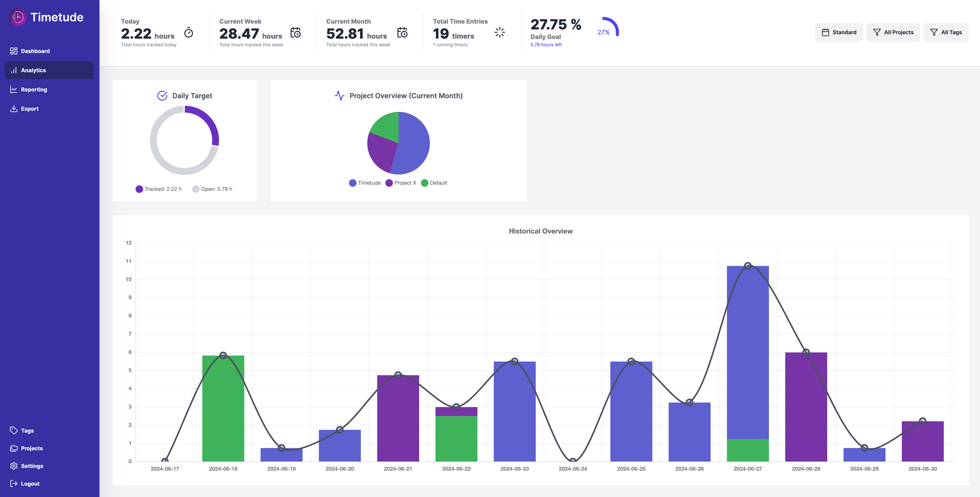Open the Export section
The height and width of the screenshot is (497, 980).
pos(49,109)
